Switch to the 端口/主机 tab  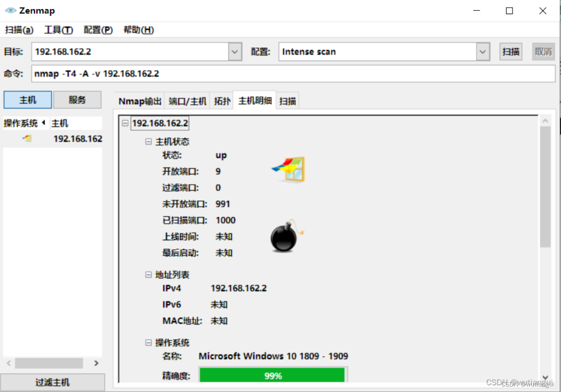point(188,101)
